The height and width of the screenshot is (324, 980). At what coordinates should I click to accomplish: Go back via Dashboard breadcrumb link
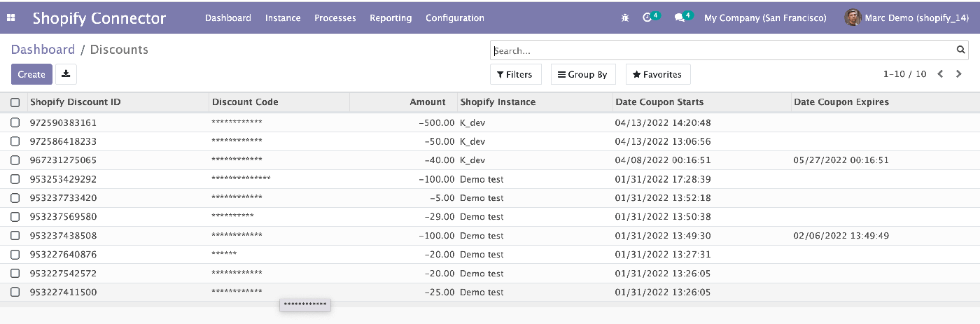click(x=43, y=50)
